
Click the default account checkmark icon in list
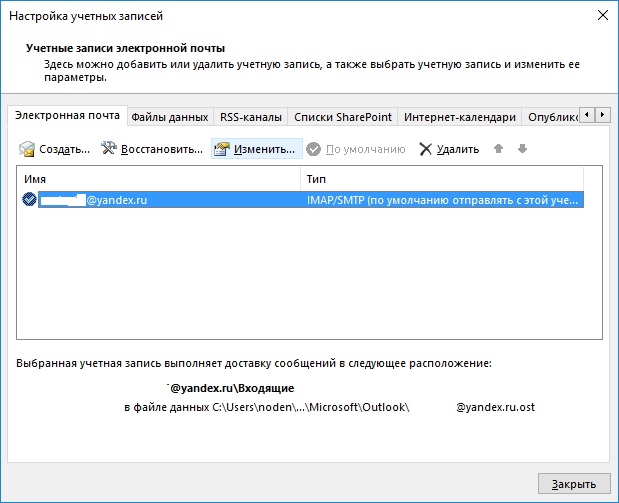pyautogui.click(x=29, y=200)
